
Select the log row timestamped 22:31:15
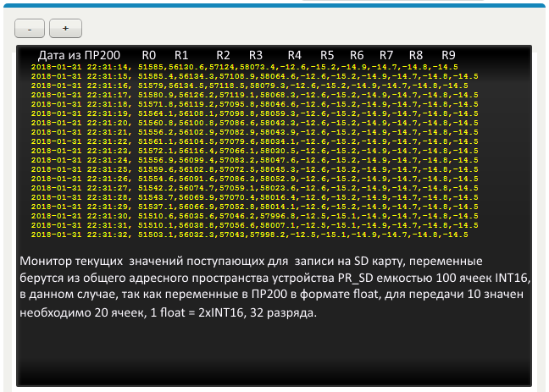[254, 76]
